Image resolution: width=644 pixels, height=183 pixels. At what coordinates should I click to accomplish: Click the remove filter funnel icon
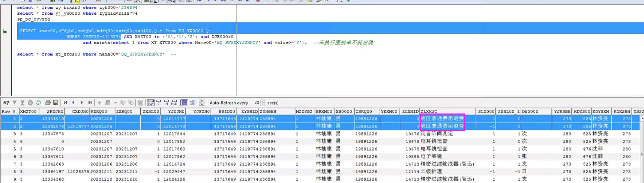pyautogui.click(x=23, y=103)
